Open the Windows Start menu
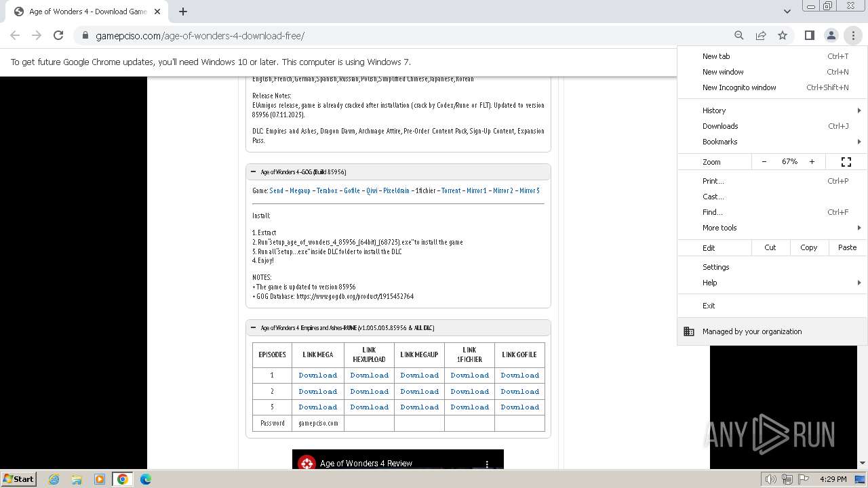The image size is (868, 488). click(19, 479)
